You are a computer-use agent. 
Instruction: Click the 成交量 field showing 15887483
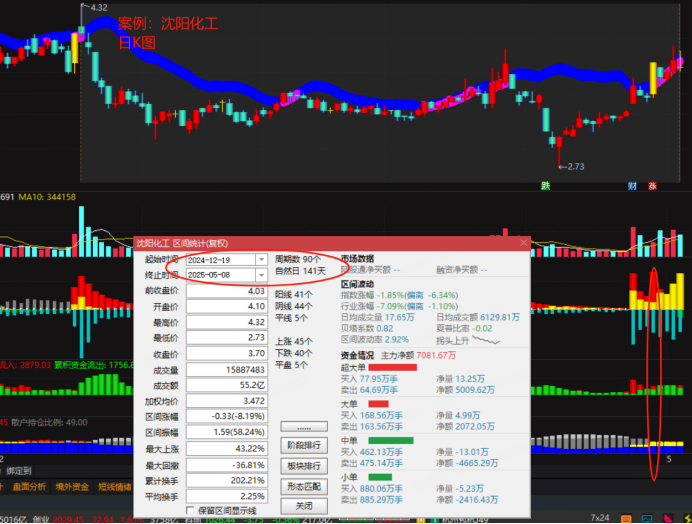227,369
